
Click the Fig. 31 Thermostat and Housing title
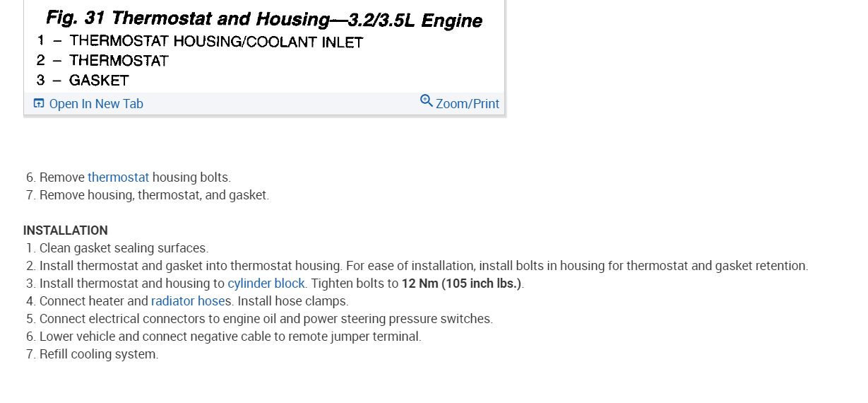coord(263,19)
